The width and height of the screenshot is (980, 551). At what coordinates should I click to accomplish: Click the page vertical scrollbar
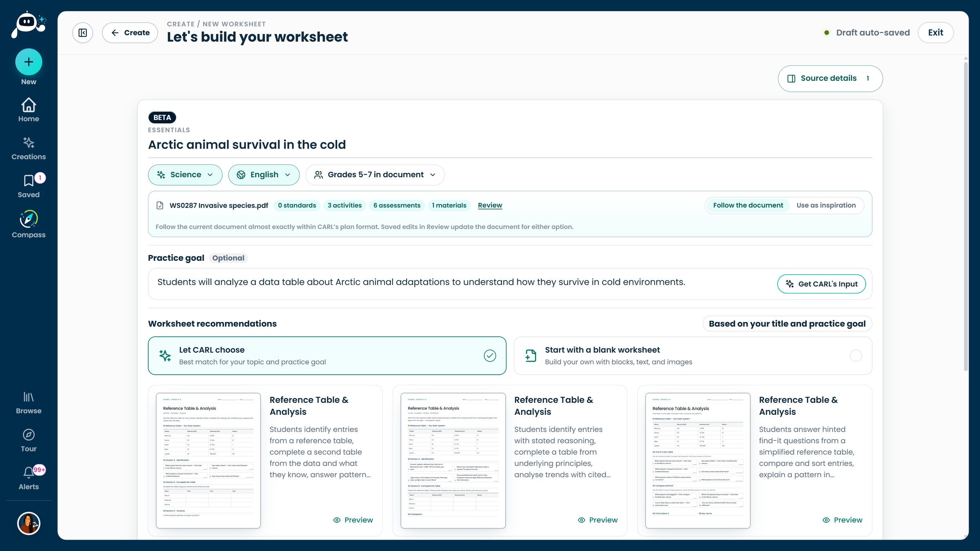[966, 216]
